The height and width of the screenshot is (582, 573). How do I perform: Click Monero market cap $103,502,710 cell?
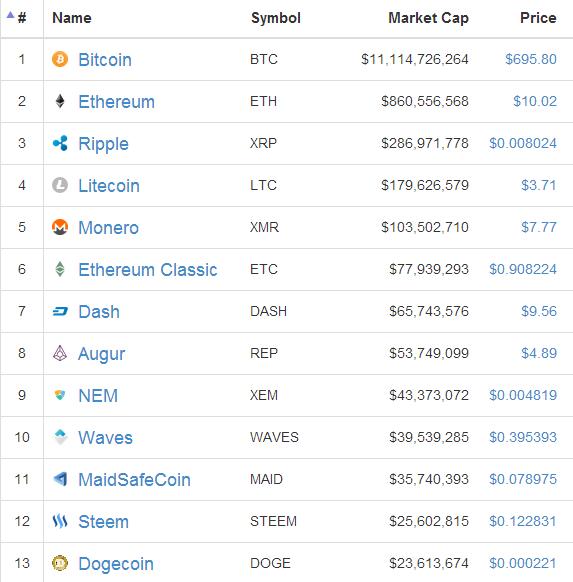point(425,227)
